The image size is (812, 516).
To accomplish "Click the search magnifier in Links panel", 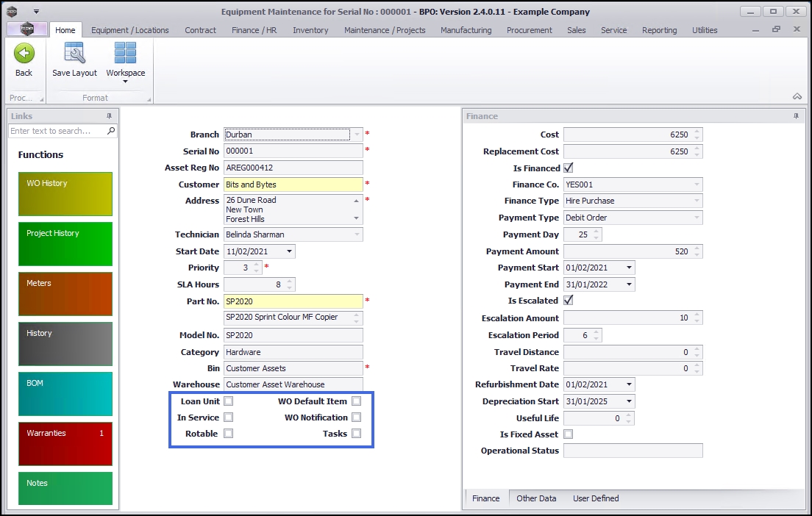I will [111, 131].
